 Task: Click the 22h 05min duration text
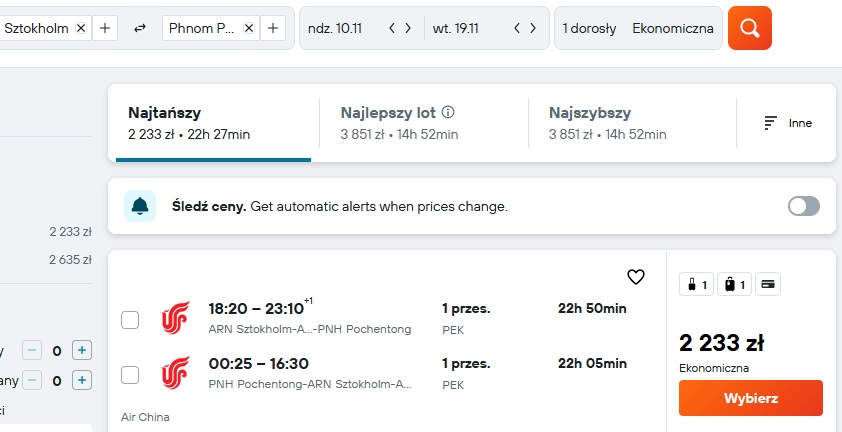click(592, 364)
